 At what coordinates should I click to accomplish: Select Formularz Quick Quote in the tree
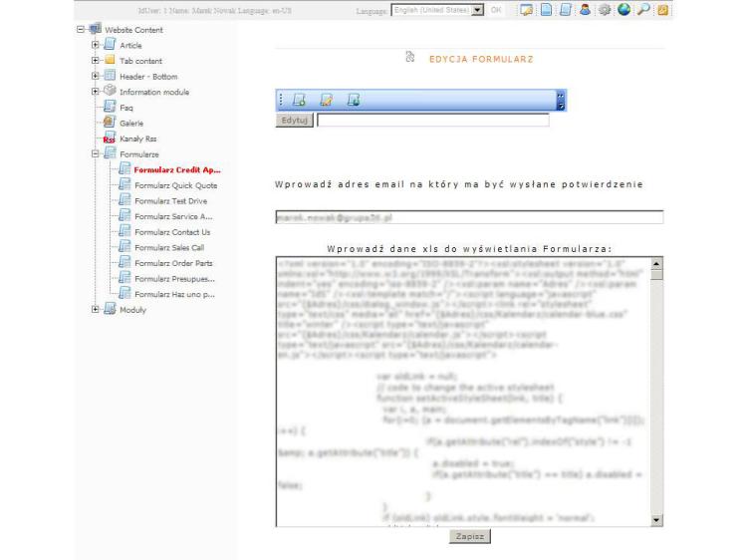click(x=175, y=185)
